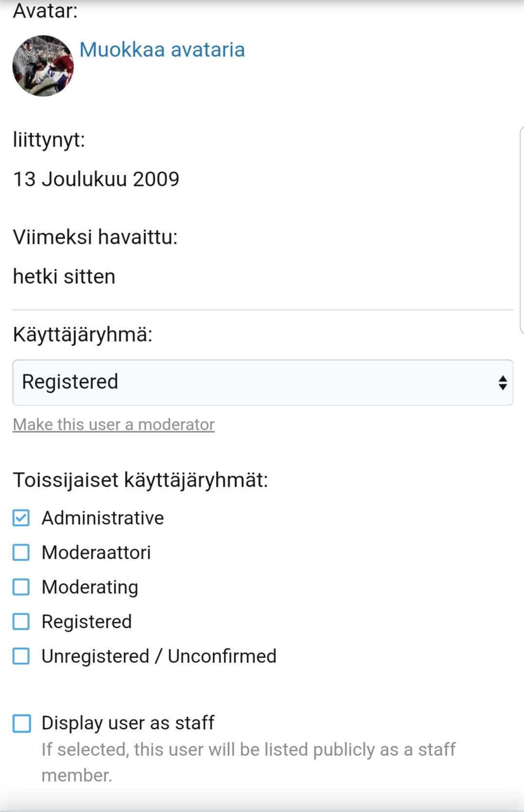Open the Muokkaa avataria link

[162, 50]
